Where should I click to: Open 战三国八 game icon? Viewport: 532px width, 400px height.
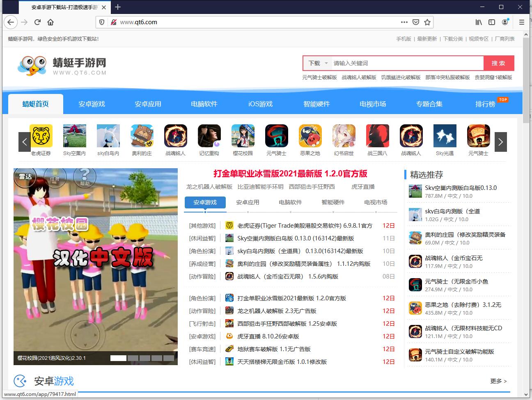378,136
